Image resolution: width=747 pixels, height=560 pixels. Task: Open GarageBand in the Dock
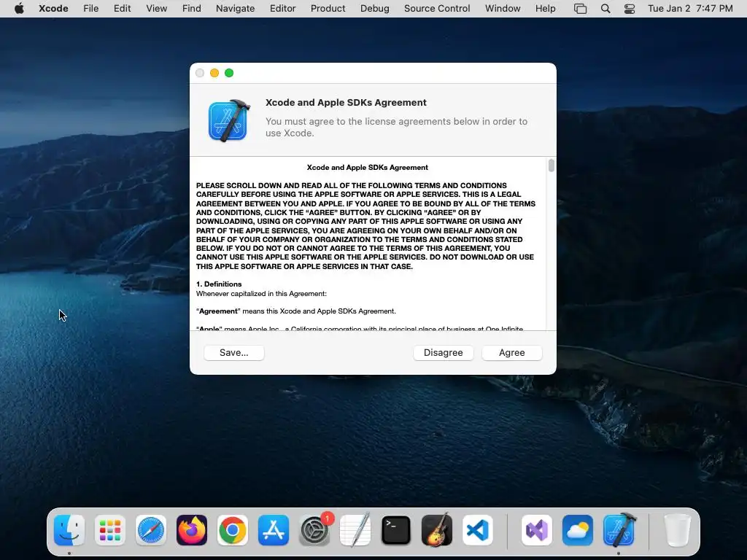tap(437, 530)
